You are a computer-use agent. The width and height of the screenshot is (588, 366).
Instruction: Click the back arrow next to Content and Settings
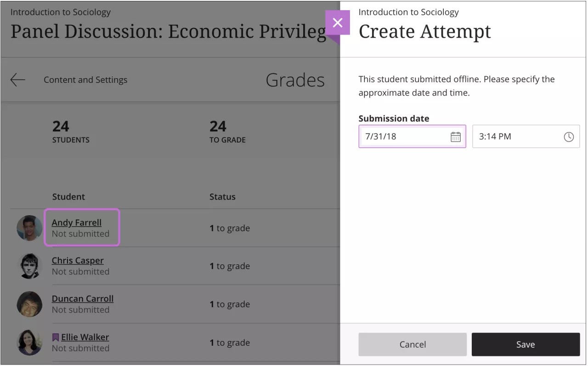[x=17, y=80]
